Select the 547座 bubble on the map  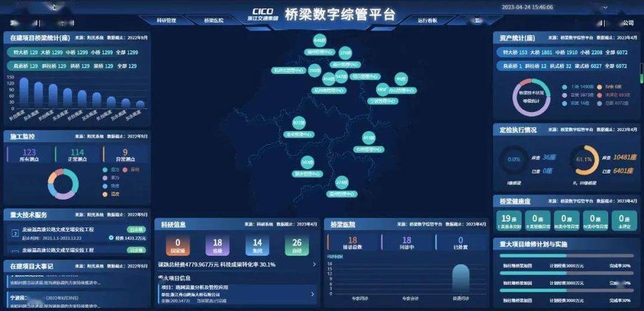click(x=341, y=77)
